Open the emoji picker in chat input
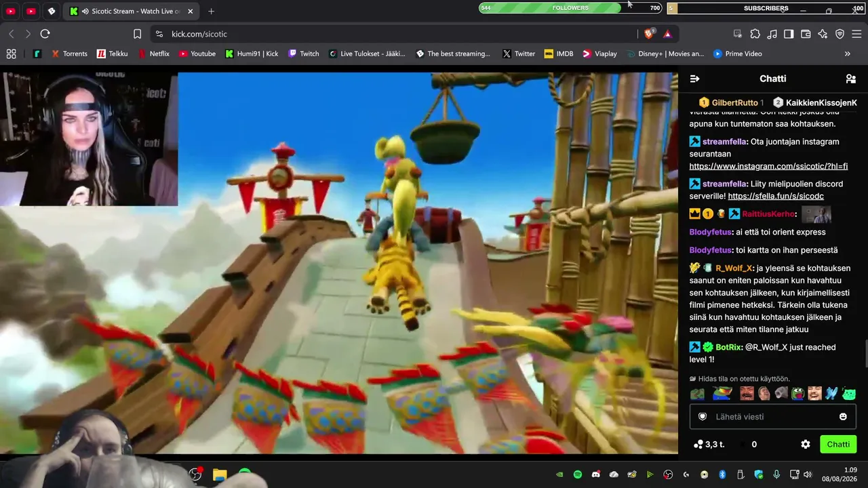The height and width of the screenshot is (488, 868). (843, 417)
